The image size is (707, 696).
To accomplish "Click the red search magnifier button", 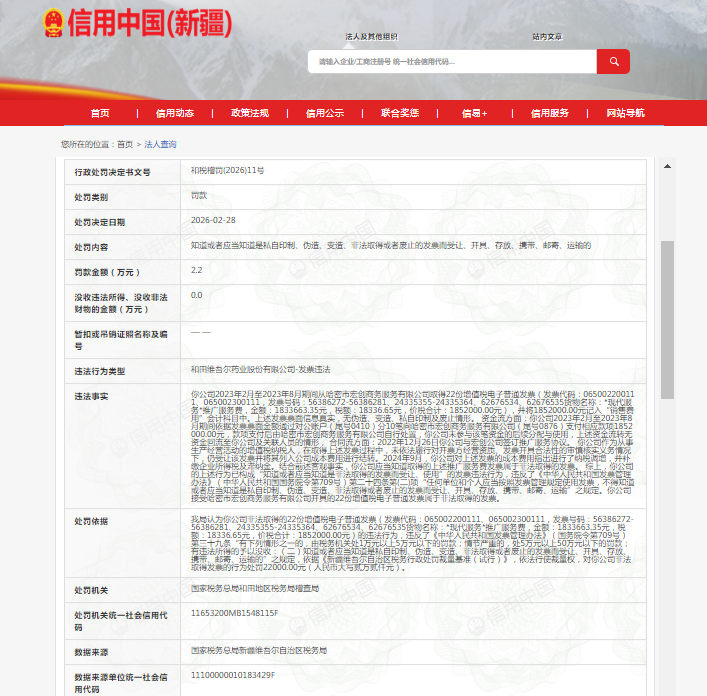I will [x=612, y=61].
